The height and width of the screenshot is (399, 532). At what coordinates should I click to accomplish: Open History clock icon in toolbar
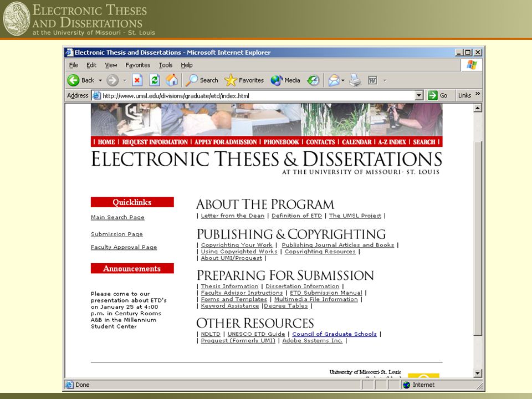[x=313, y=80]
